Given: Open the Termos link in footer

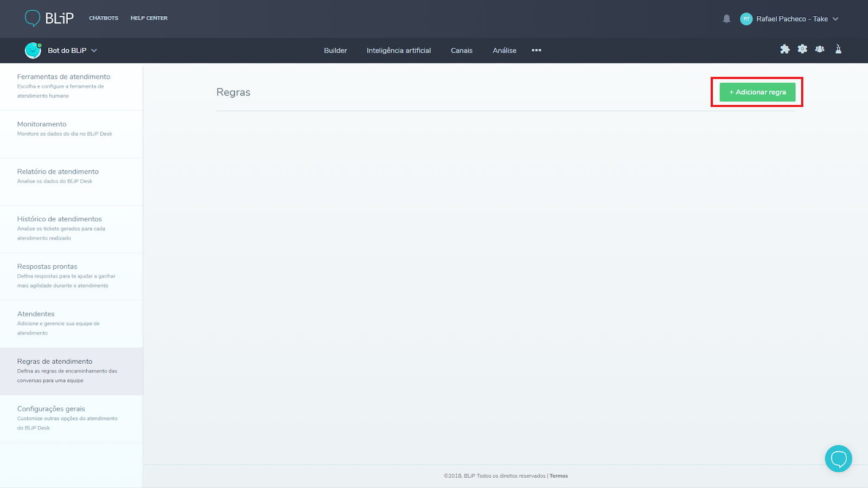Looking at the screenshot, I should click(x=559, y=476).
